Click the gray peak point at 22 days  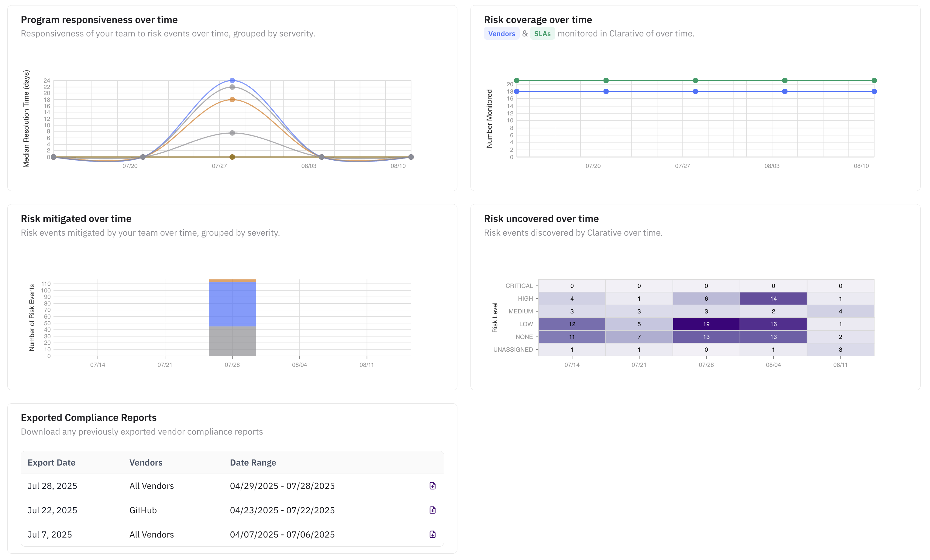[x=232, y=87]
